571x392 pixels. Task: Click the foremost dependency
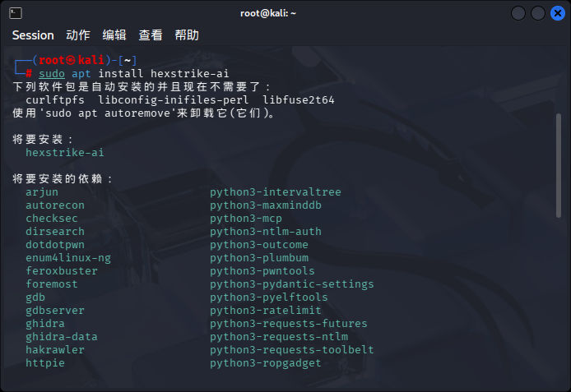(52, 284)
